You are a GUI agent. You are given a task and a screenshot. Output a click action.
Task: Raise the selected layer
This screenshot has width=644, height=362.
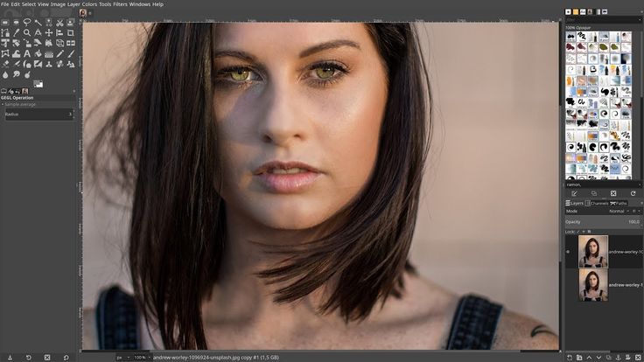coord(589,358)
